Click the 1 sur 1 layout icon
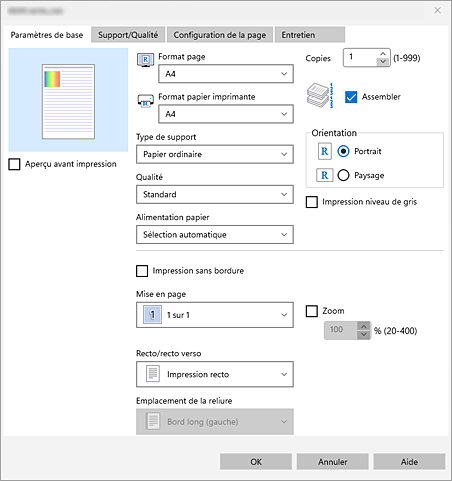The height and width of the screenshot is (481, 452). tap(152, 315)
